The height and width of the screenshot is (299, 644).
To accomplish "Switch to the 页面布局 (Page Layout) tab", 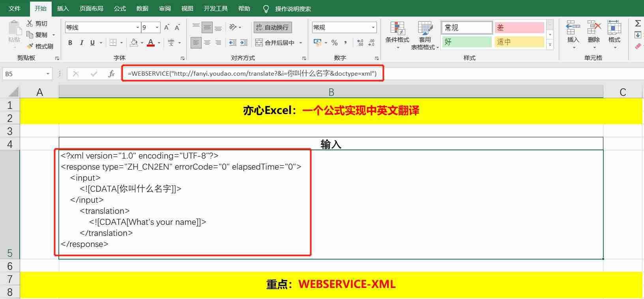I will (92, 8).
